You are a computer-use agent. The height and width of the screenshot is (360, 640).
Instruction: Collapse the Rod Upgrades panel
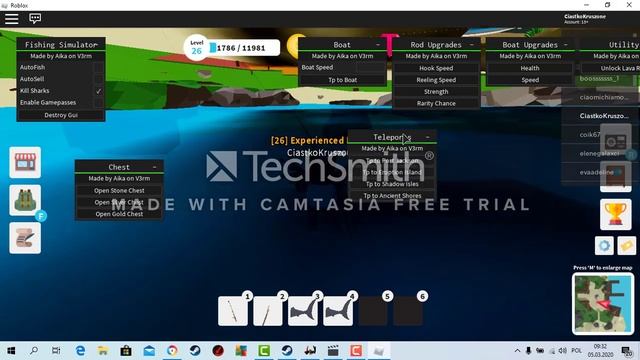tap(471, 44)
